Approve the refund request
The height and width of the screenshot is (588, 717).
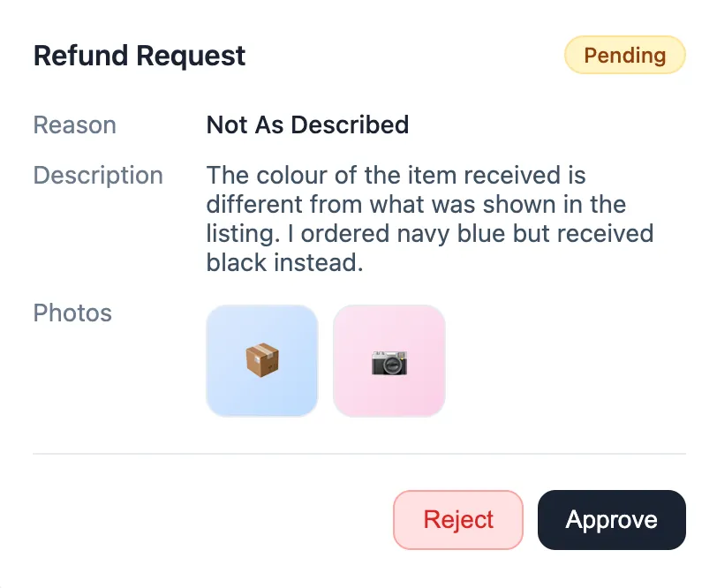coord(611,520)
